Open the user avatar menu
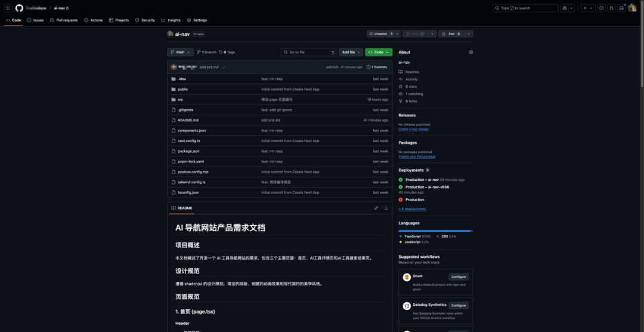 632,8
